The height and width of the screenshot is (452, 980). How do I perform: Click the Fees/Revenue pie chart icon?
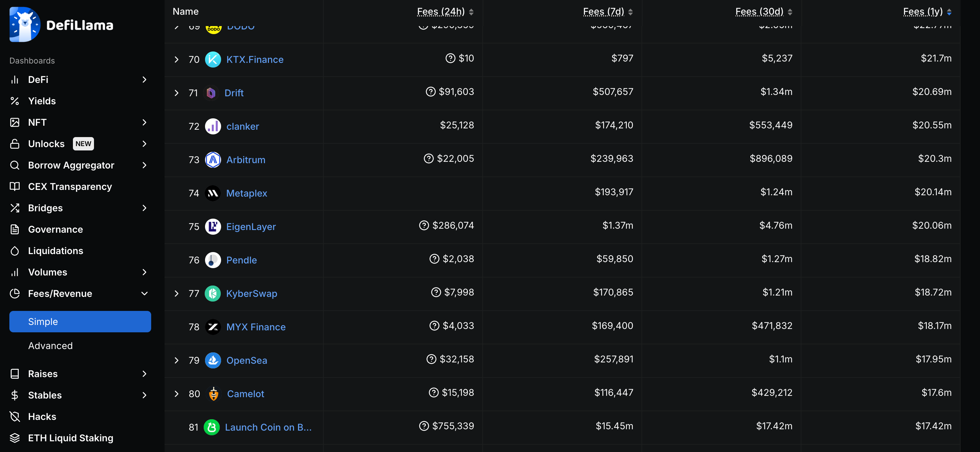[x=15, y=294]
